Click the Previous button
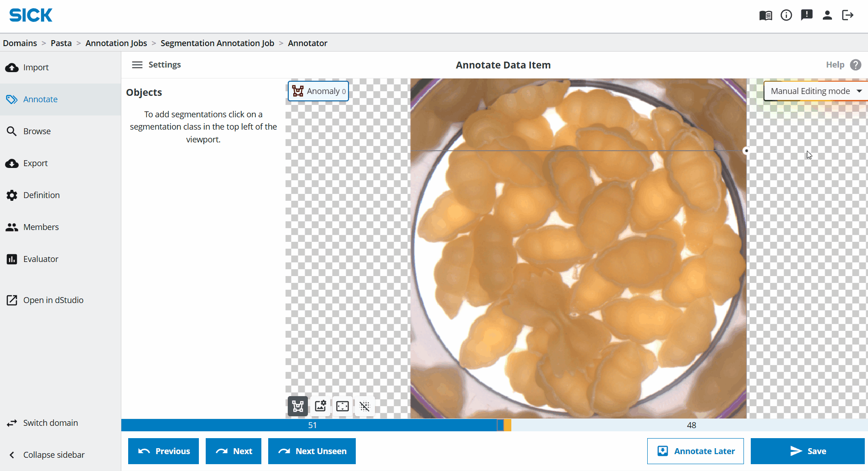868x471 pixels. tap(163, 451)
